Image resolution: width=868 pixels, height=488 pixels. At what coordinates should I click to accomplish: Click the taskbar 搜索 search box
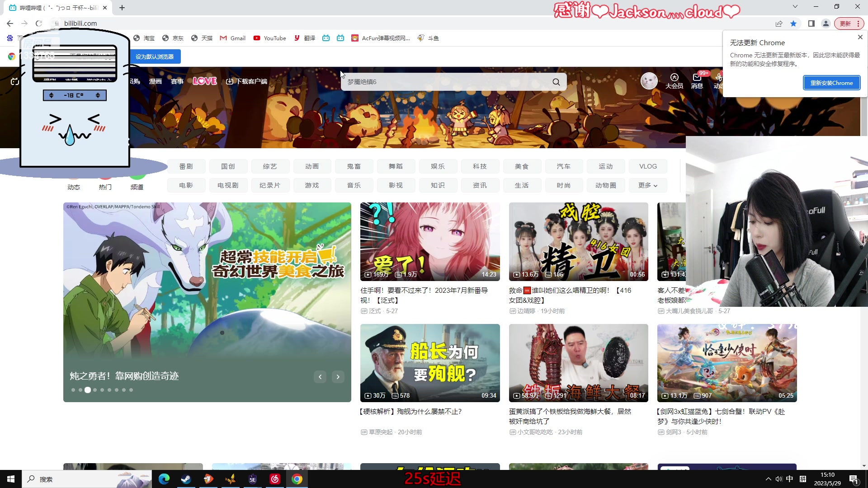tap(87, 479)
